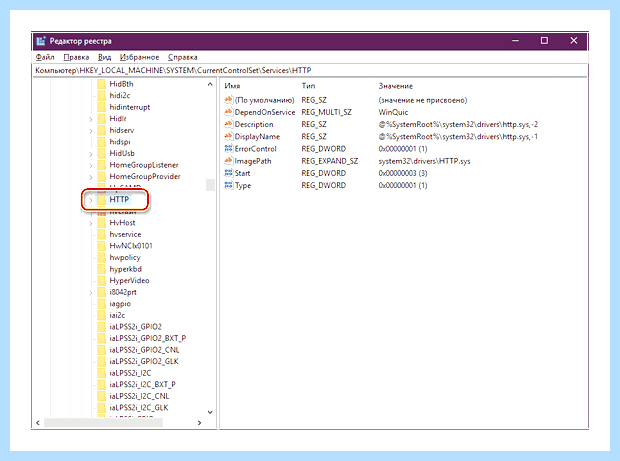Select the iaLPSS2i_I2C_GLK key
620x461 pixels.
pyautogui.click(x=139, y=407)
